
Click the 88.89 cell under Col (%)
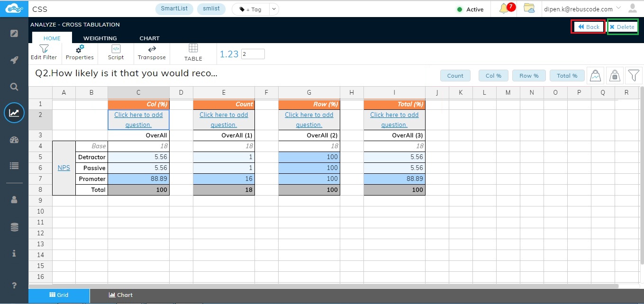138,179
